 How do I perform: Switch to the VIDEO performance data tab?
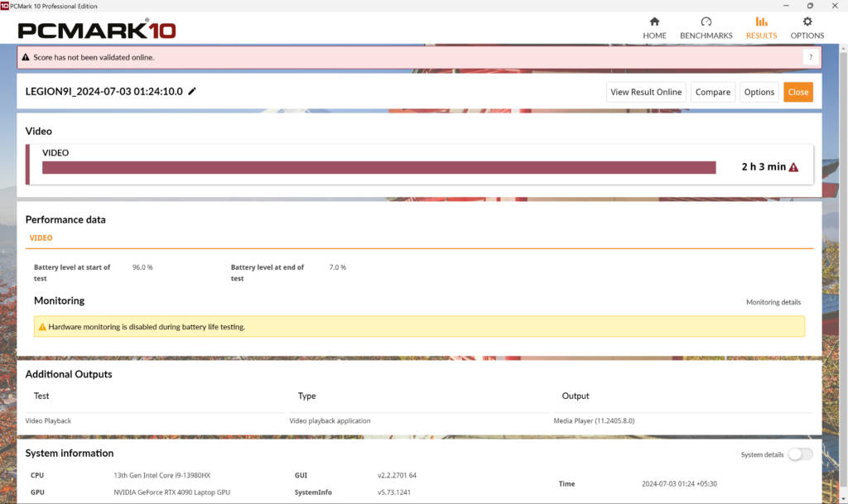[x=41, y=238]
